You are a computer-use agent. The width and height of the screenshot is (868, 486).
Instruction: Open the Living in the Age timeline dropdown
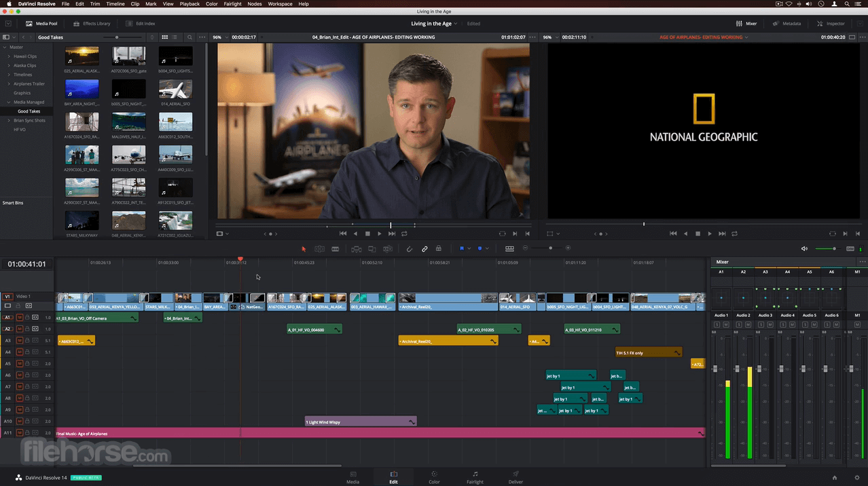(x=456, y=24)
